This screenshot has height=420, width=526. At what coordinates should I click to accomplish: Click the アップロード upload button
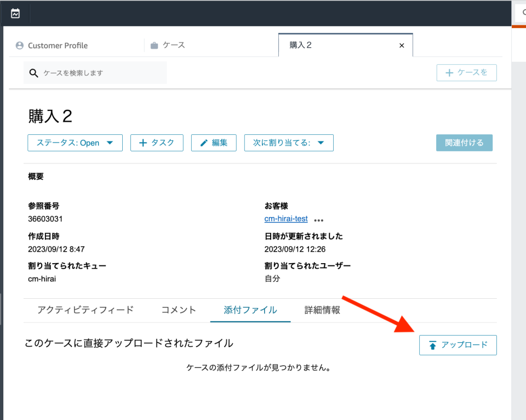(x=458, y=345)
